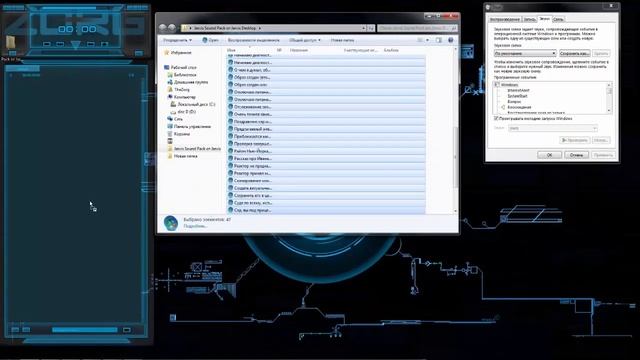Screen dimensions: 640x360
Task: Click OK in the sound dialog
Action: (549, 155)
